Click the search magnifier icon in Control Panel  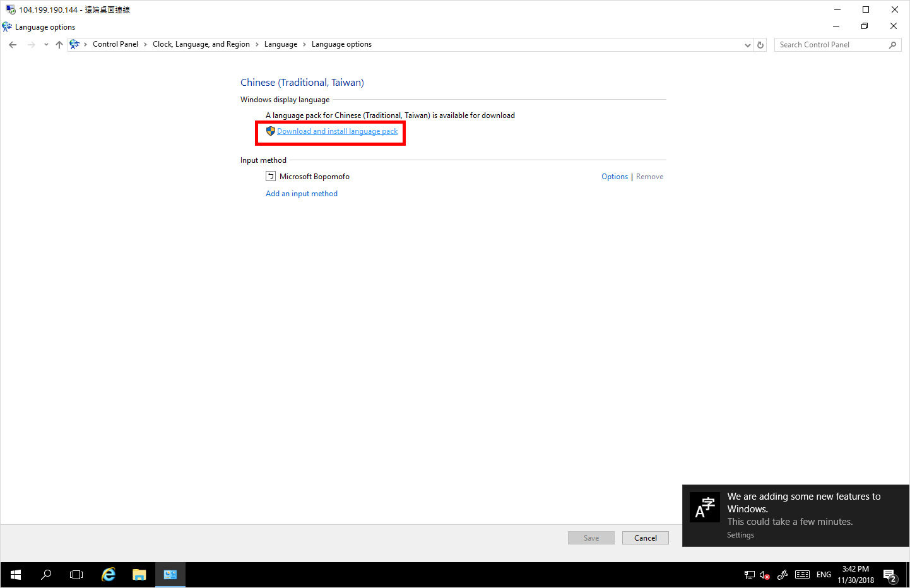pyautogui.click(x=892, y=45)
